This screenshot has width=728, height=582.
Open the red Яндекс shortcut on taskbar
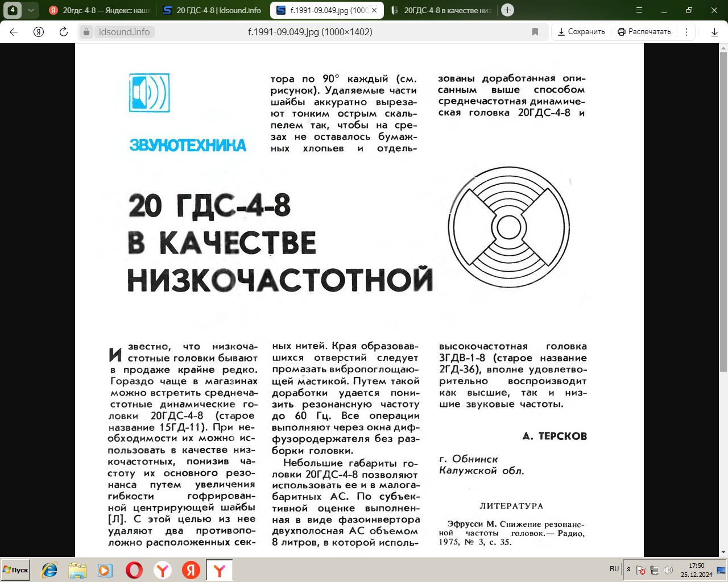pos(191,570)
